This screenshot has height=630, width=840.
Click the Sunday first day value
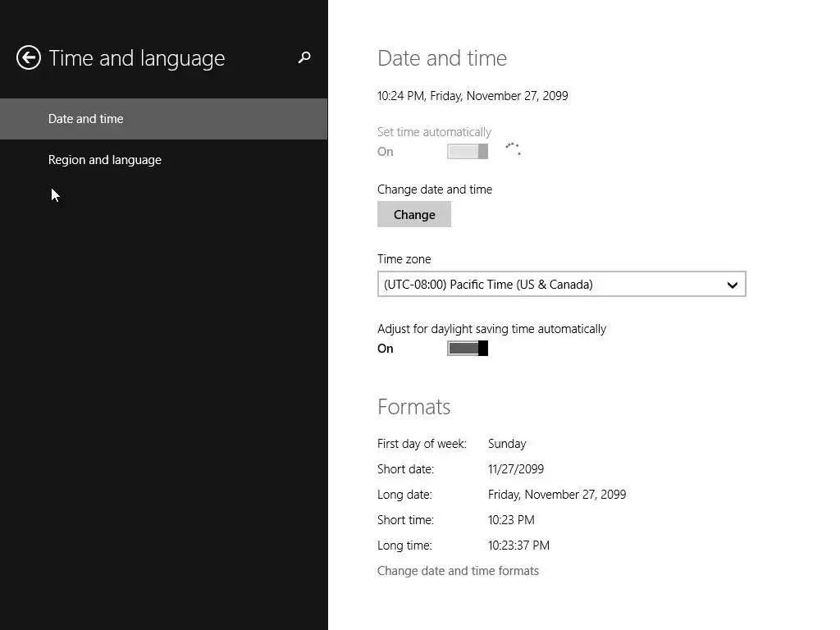(507, 444)
